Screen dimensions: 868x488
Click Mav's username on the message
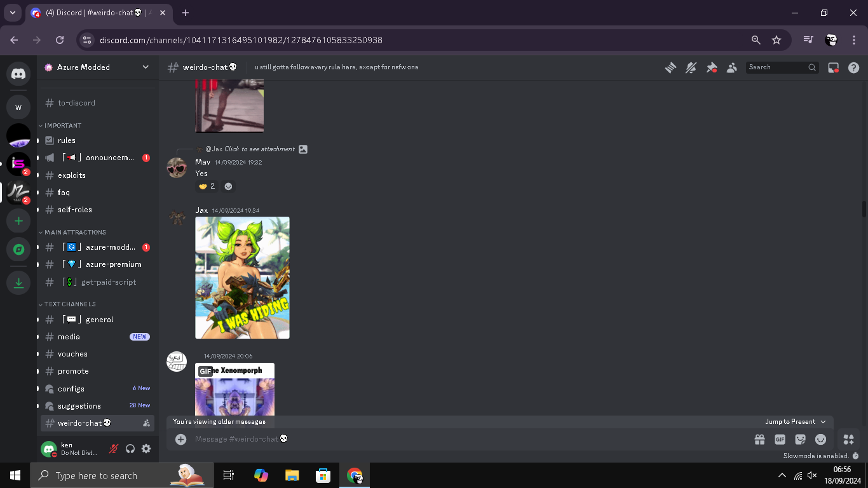(x=203, y=162)
